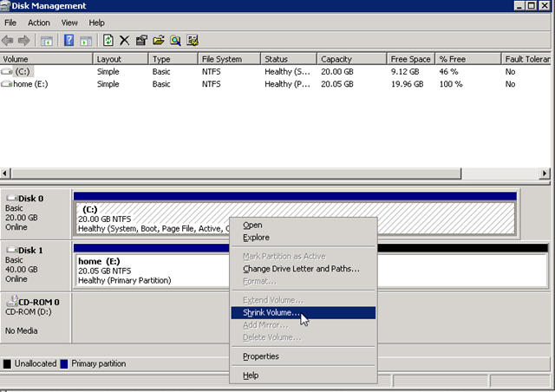Click greyed Delete Volume... menu entry
This screenshot has height=392, width=555.
(304, 337)
